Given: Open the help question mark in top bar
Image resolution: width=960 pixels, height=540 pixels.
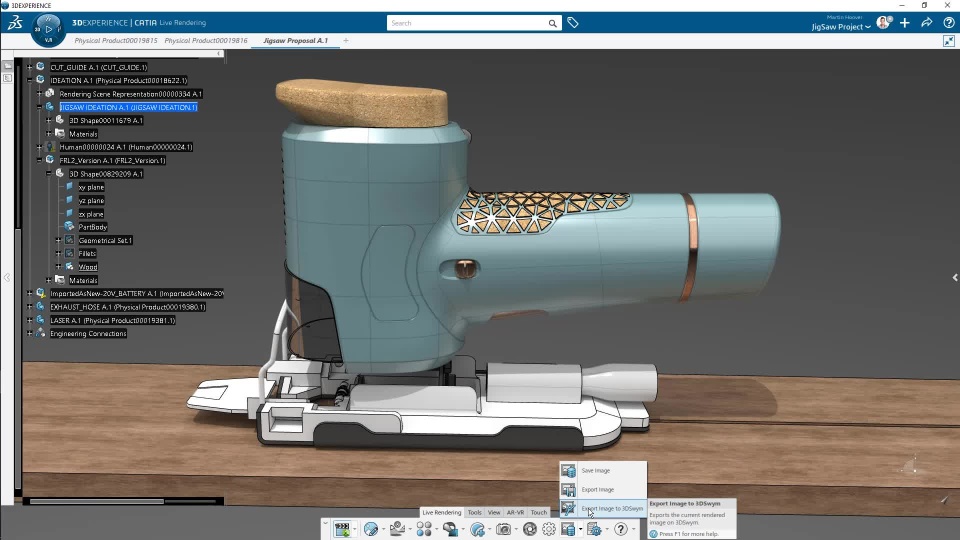Looking at the screenshot, I should pyautogui.click(x=948, y=22).
